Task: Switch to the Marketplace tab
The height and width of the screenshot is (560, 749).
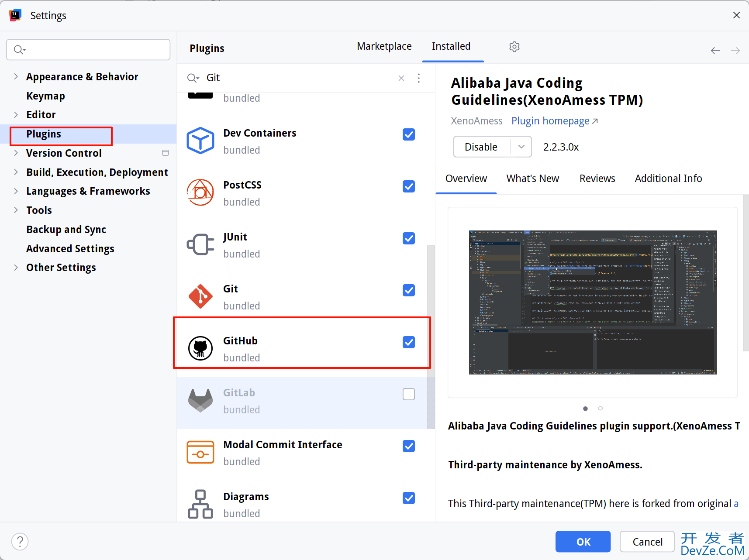Action: click(384, 46)
